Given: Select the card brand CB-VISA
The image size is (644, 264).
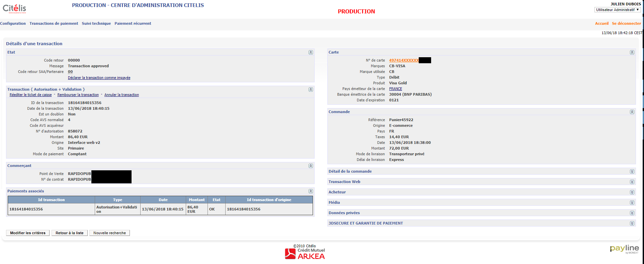Looking at the screenshot, I should click(x=397, y=66).
